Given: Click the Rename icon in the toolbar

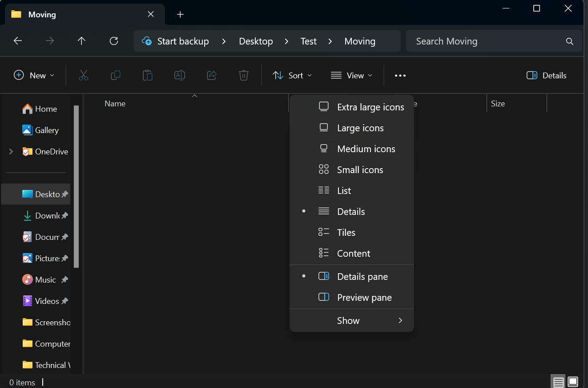Looking at the screenshot, I should click(180, 76).
